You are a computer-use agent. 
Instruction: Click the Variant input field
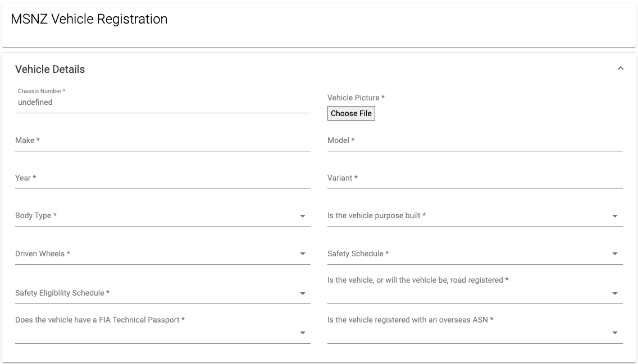475,178
